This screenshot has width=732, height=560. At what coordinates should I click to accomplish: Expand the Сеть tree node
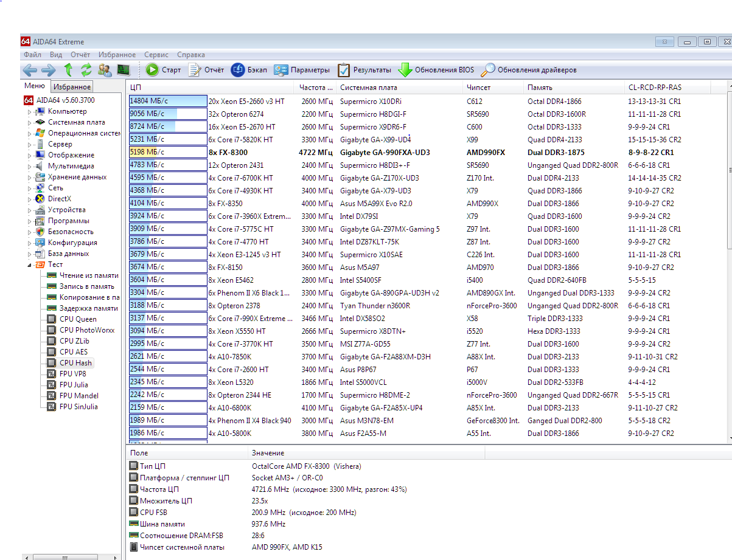point(29,188)
